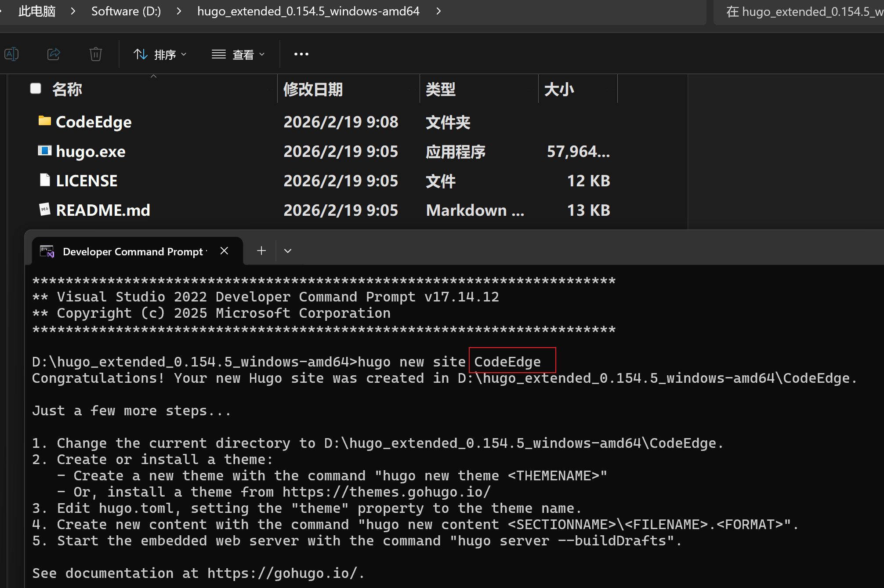Open a new terminal tab with plus
The image size is (884, 588).
click(x=261, y=250)
